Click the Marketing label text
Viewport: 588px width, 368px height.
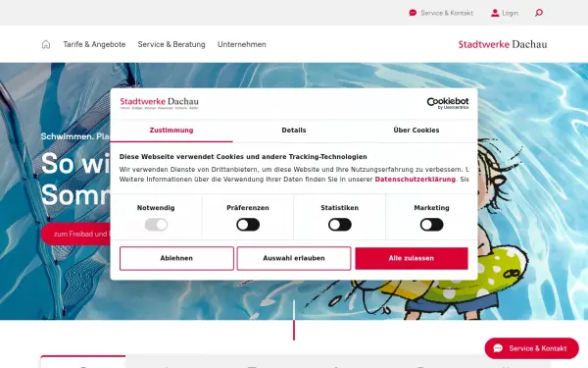click(431, 208)
